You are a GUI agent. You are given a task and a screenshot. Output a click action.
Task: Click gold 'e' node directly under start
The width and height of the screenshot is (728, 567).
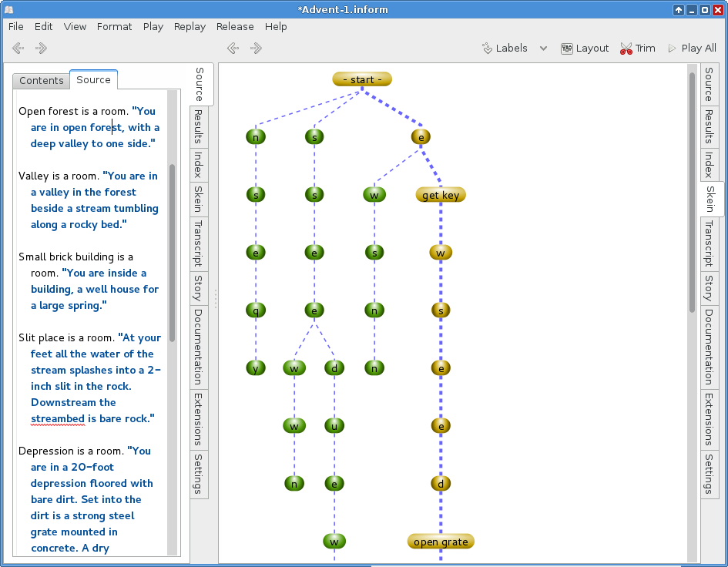pos(421,137)
